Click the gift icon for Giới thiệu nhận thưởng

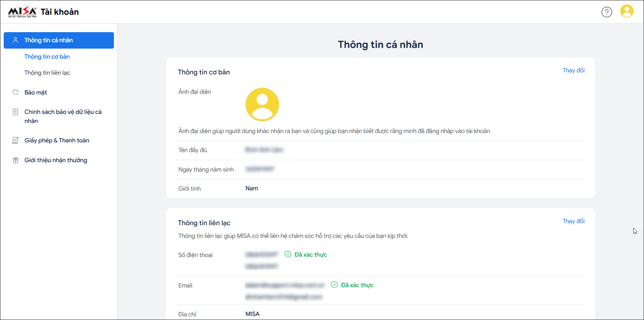tap(15, 160)
